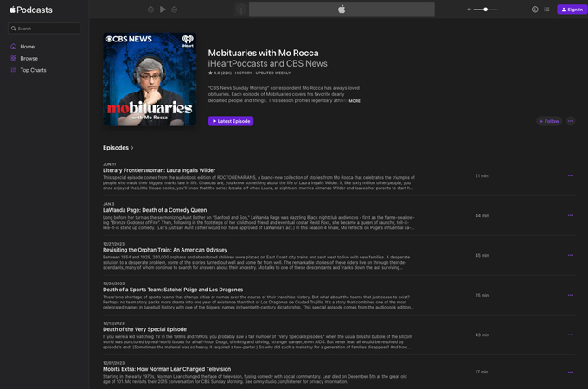Image resolution: width=588 pixels, height=389 pixels.
Task: Mute with the volume speaker icon
Action: (x=469, y=10)
